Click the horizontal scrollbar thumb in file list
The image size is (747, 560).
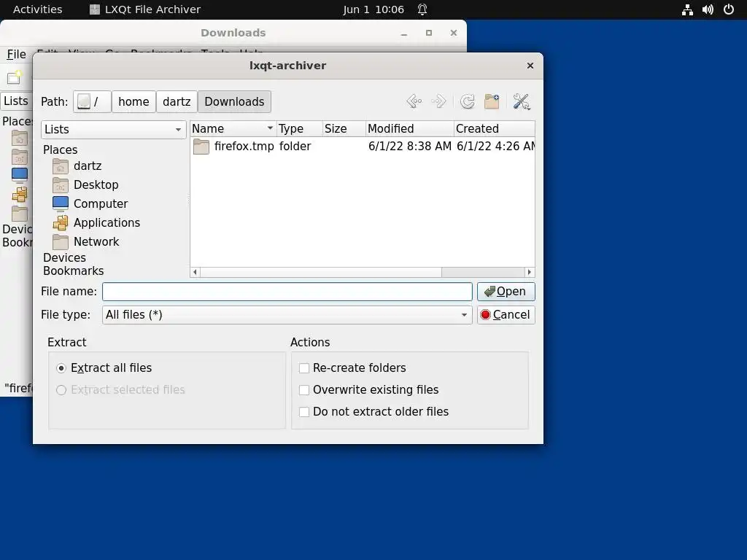click(321, 273)
